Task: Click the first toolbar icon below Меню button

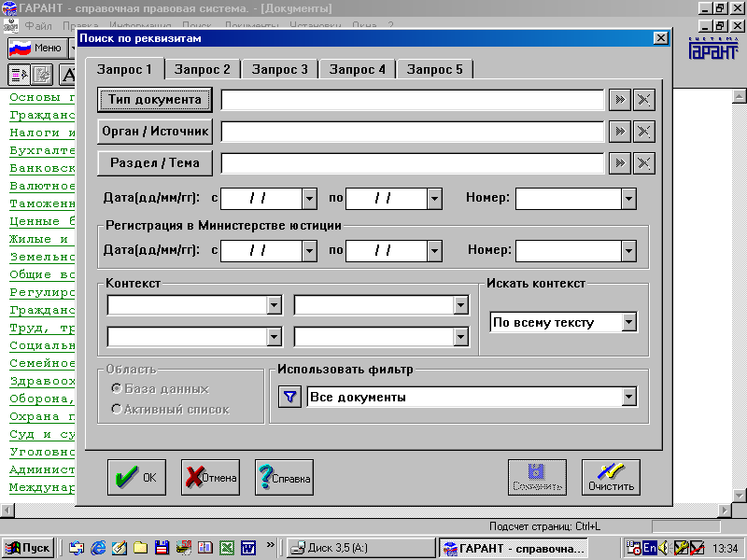Action: [x=20, y=75]
